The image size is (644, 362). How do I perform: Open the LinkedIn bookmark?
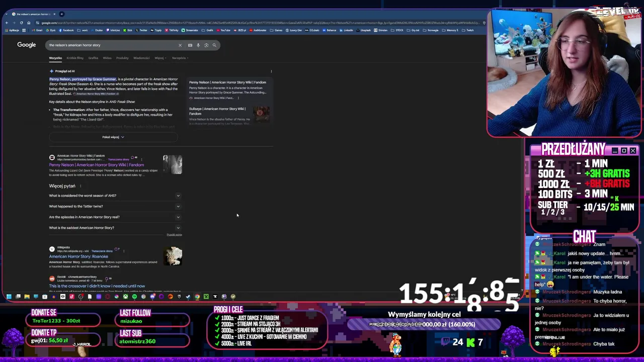[x=346, y=30]
